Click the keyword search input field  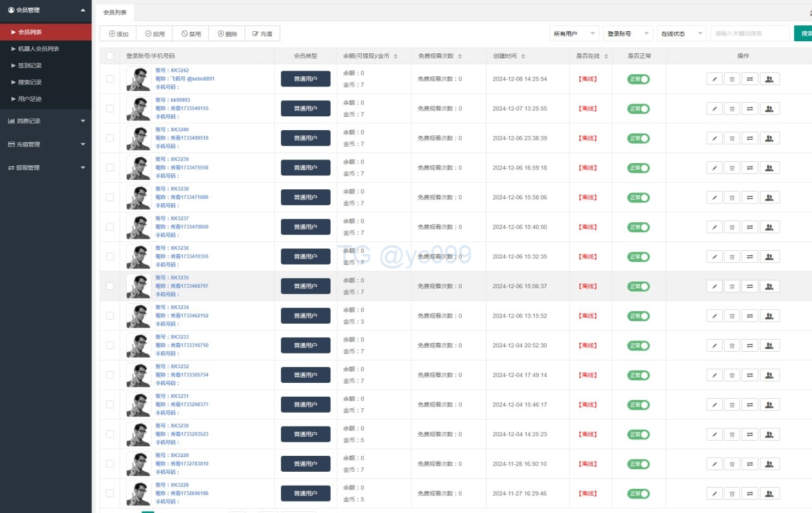tap(750, 34)
